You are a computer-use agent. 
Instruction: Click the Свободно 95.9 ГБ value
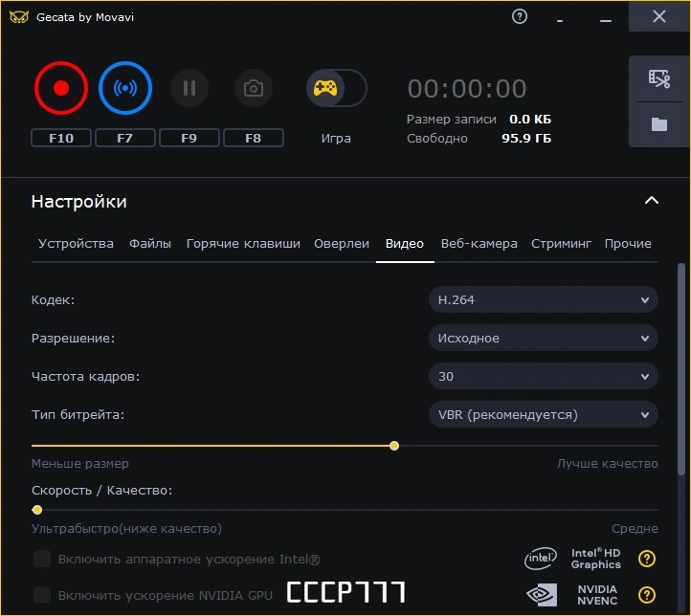526,139
